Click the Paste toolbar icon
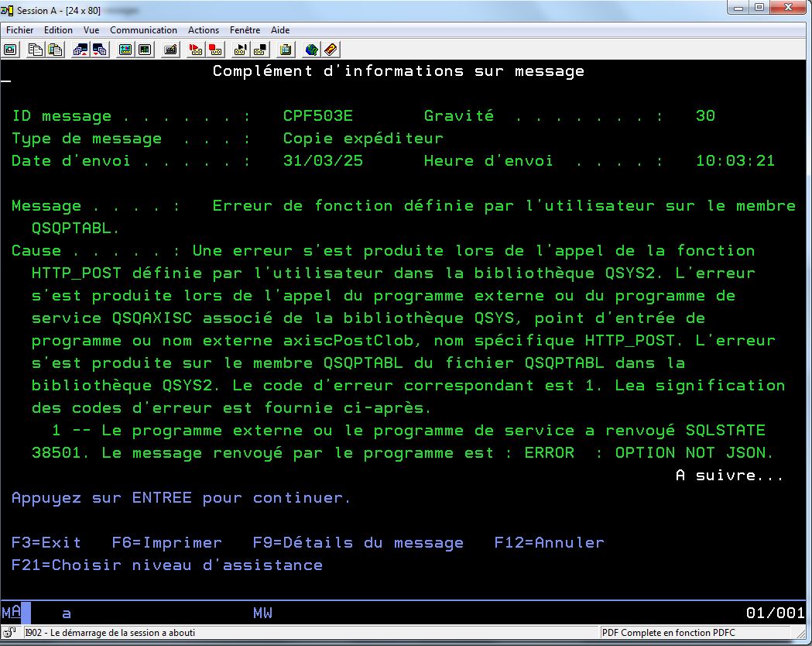This screenshot has width=812, height=646. [x=54, y=50]
